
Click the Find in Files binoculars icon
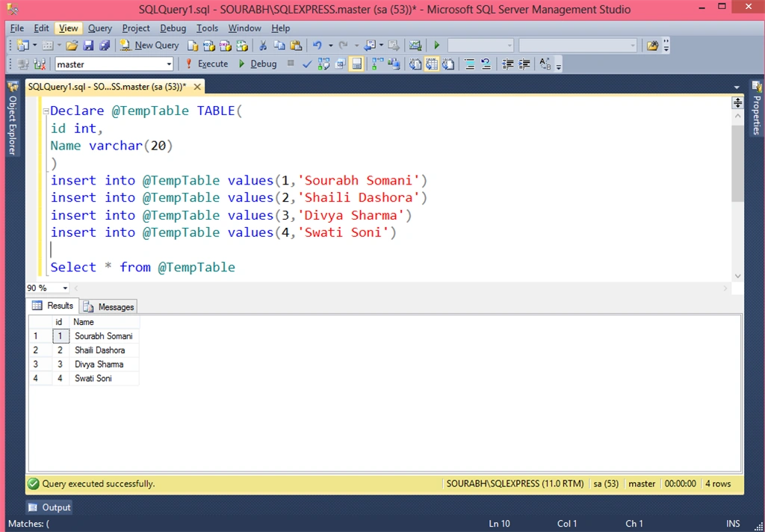tap(653, 46)
